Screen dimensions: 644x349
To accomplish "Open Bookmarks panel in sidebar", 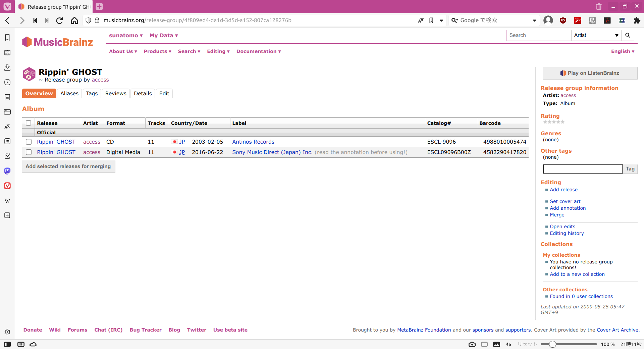I will (7, 38).
